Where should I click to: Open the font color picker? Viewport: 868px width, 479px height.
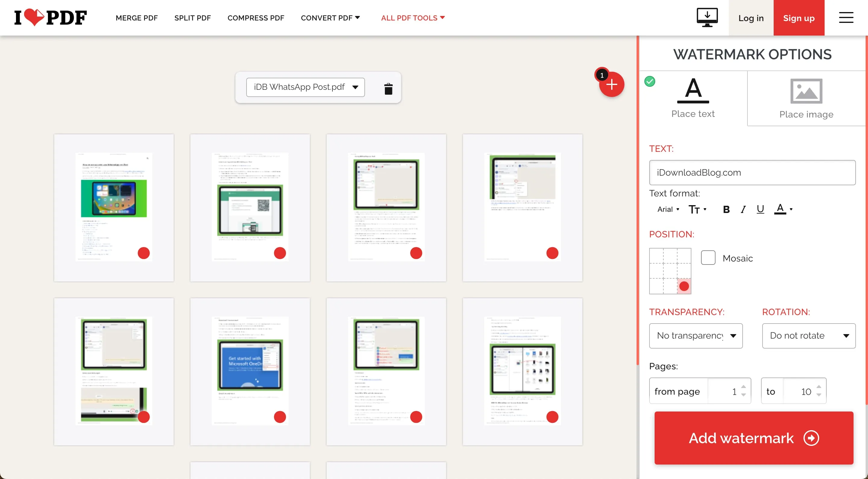(783, 209)
